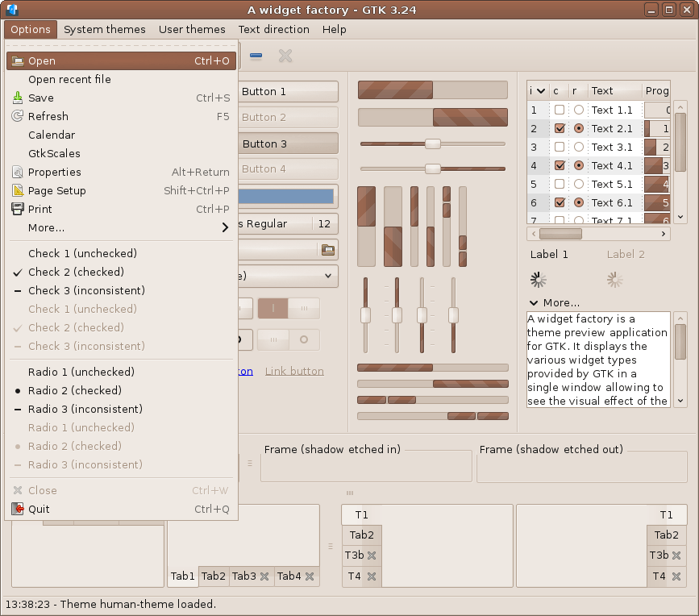Open the Text direction menu
Screen dimensions: 699x616
[274, 29]
